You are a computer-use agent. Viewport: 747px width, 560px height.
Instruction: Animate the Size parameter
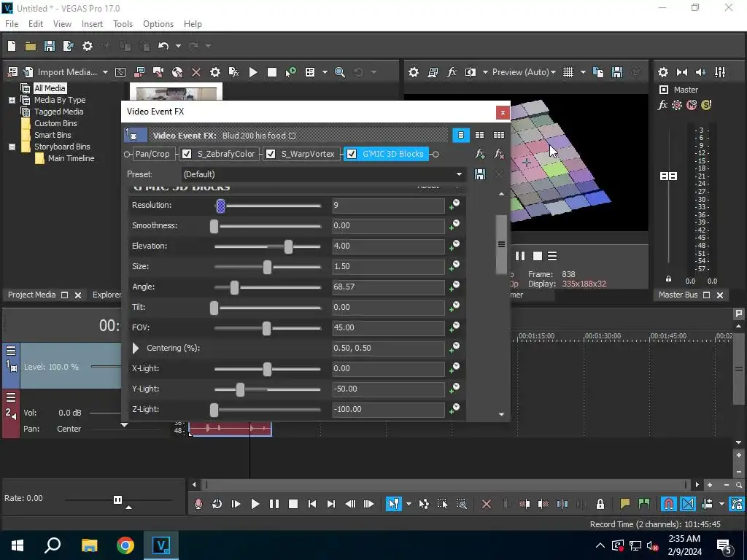454,266
